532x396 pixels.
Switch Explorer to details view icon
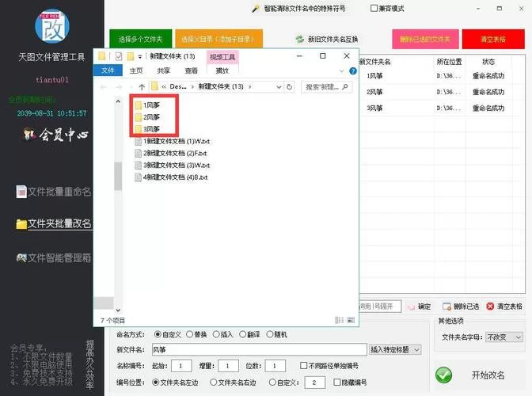pyautogui.click(x=339, y=320)
